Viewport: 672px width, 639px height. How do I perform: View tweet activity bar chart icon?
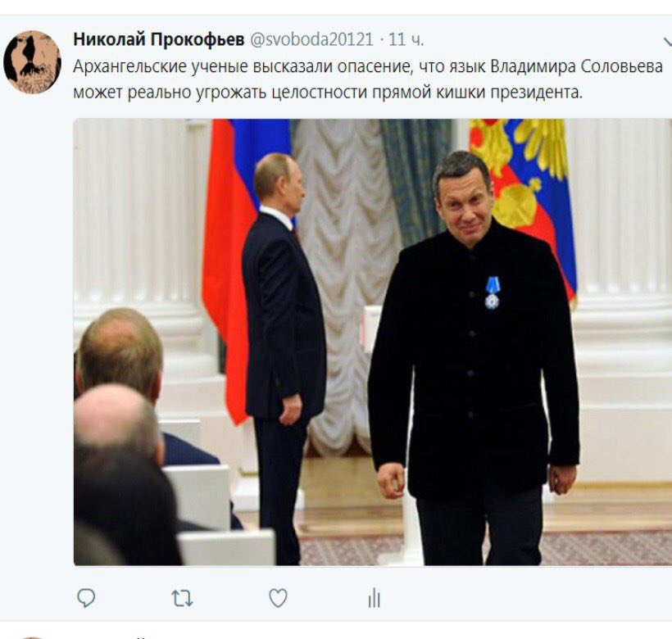375,598
